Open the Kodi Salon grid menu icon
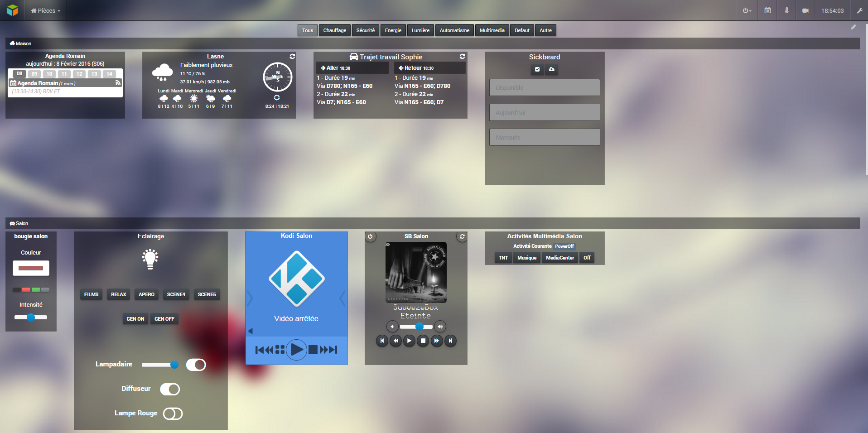Viewport: 868px width, 433px height. click(x=280, y=350)
